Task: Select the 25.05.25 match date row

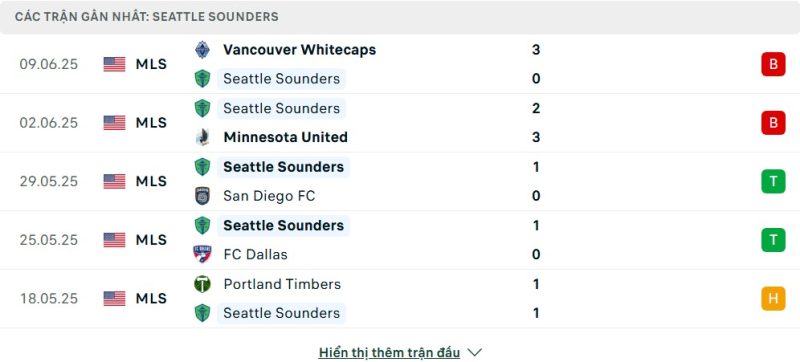Action: point(400,240)
